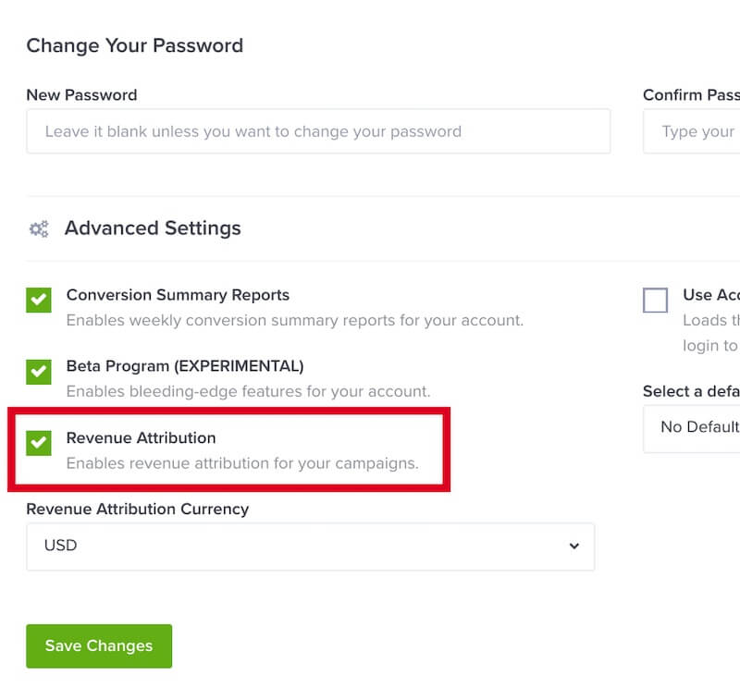Click the green checkmark next to Conversion Summary Reports
The width and height of the screenshot is (740, 700).
pos(38,301)
